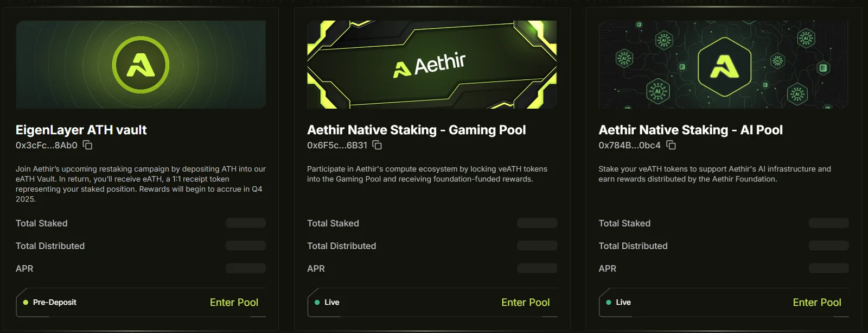This screenshot has width=868, height=333.
Task: Click the 0x6F5c...6B31 address text
Action: [x=337, y=146]
